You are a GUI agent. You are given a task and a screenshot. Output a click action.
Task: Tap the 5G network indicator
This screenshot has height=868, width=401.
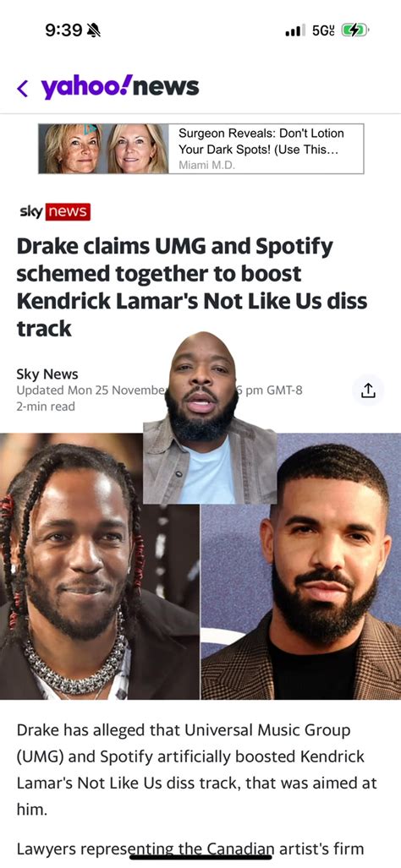323,31
